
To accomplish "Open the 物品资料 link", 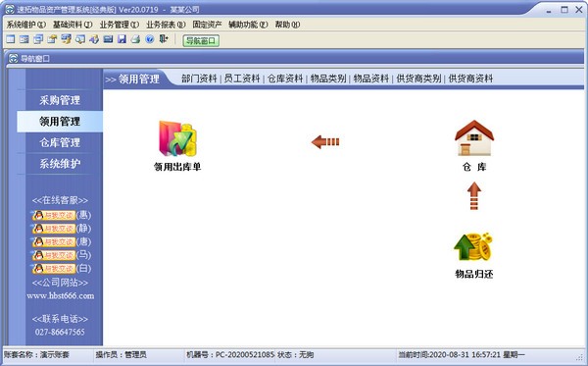I will click(371, 78).
